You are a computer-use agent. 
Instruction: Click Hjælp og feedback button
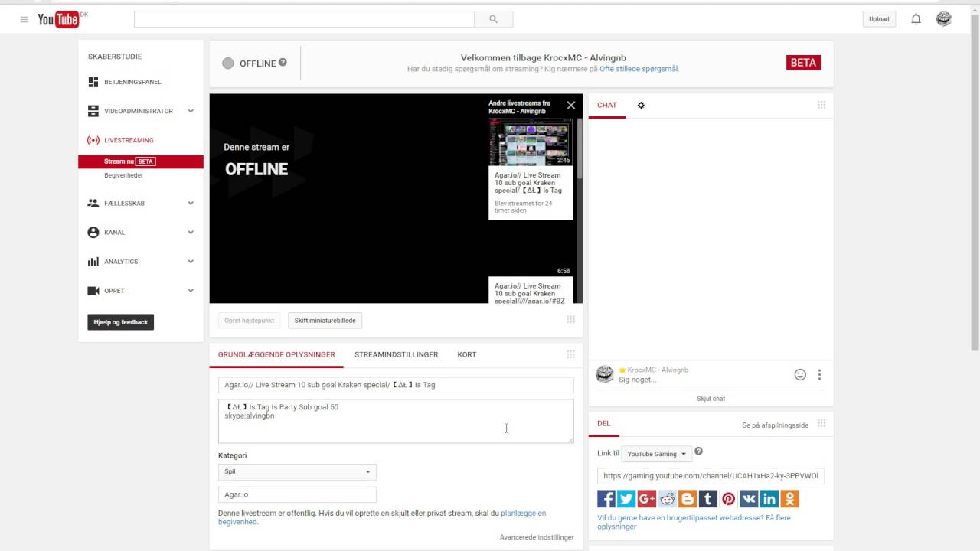[x=121, y=322]
